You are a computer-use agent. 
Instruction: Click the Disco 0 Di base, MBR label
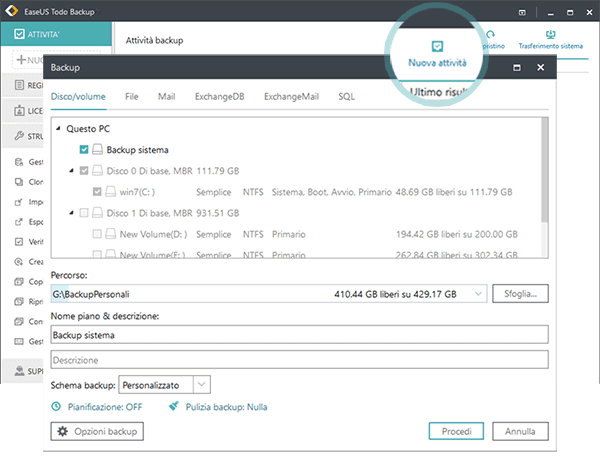tap(150, 171)
